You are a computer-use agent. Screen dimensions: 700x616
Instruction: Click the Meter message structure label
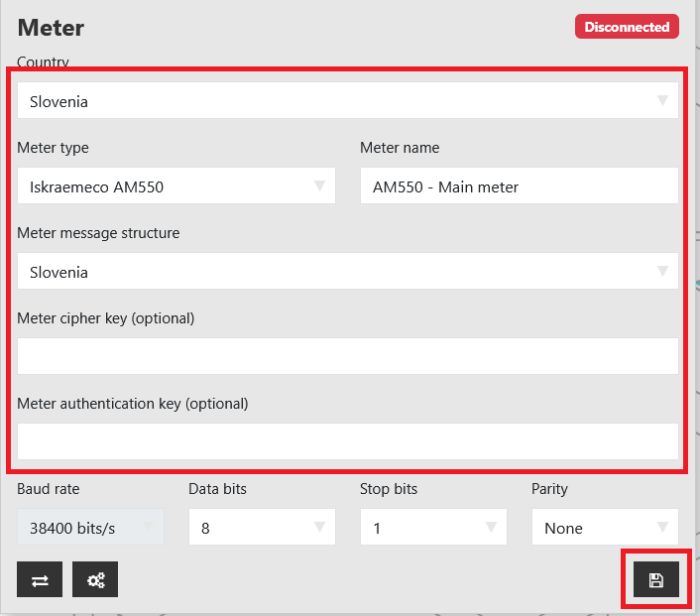pyautogui.click(x=98, y=233)
